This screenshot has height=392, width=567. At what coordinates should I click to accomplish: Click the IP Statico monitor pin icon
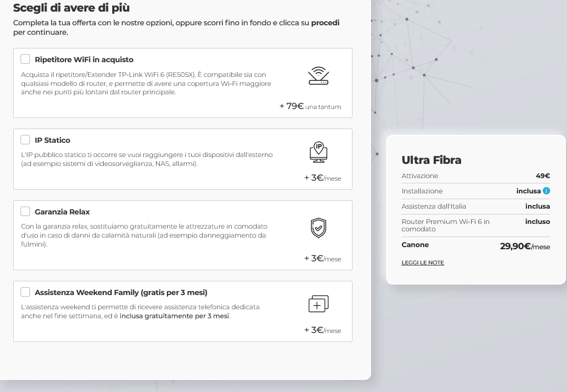[319, 152]
